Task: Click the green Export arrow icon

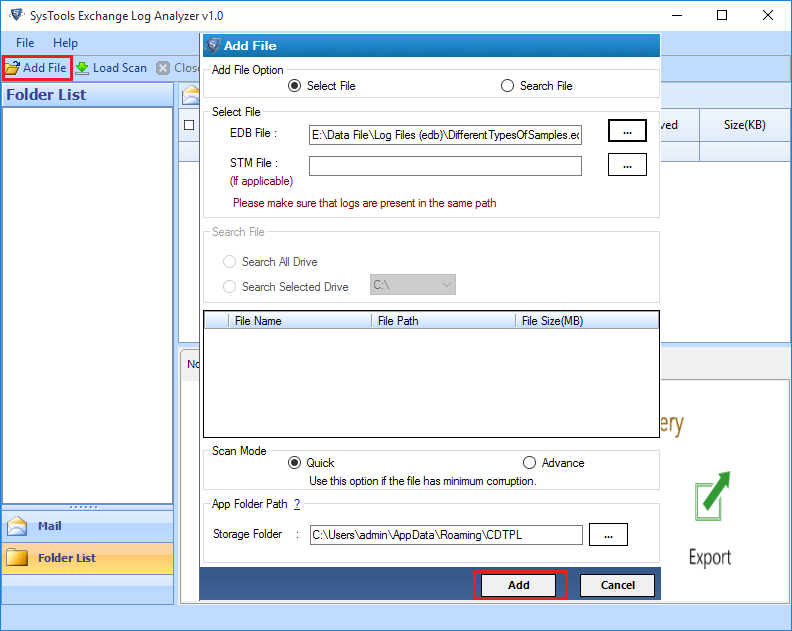Action: click(712, 496)
